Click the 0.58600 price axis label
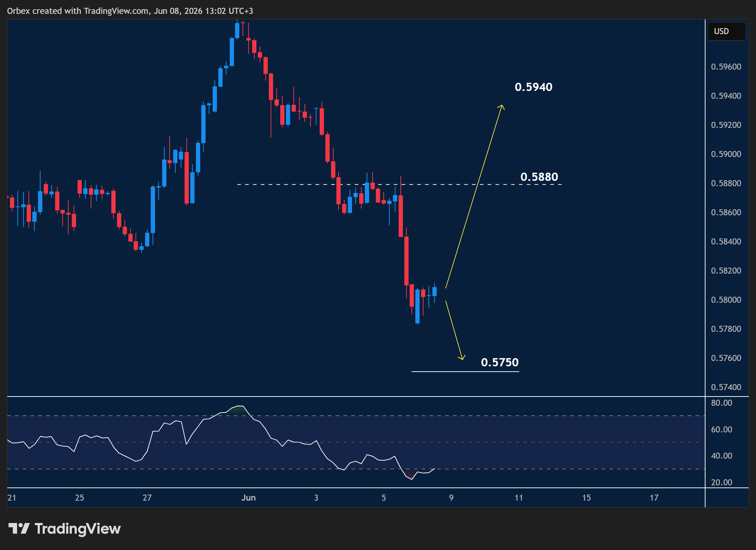This screenshot has height=550, width=756. pos(726,212)
